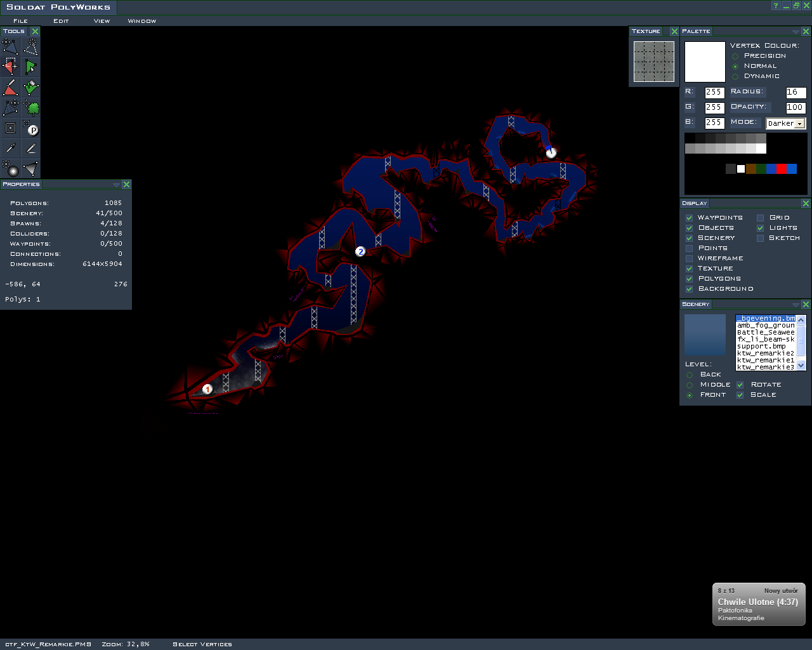Choose the paint bucket Texture tool
Viewport: 812px width, 650px height.
31,87
